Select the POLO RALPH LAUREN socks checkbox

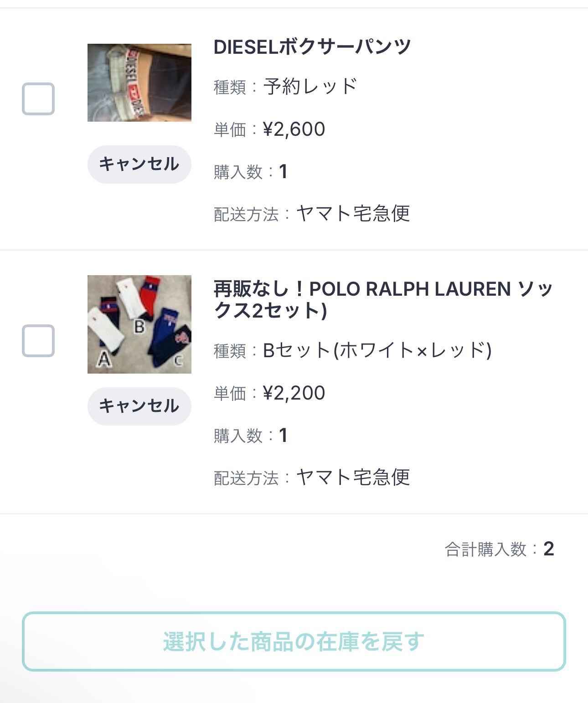point(38,341)
